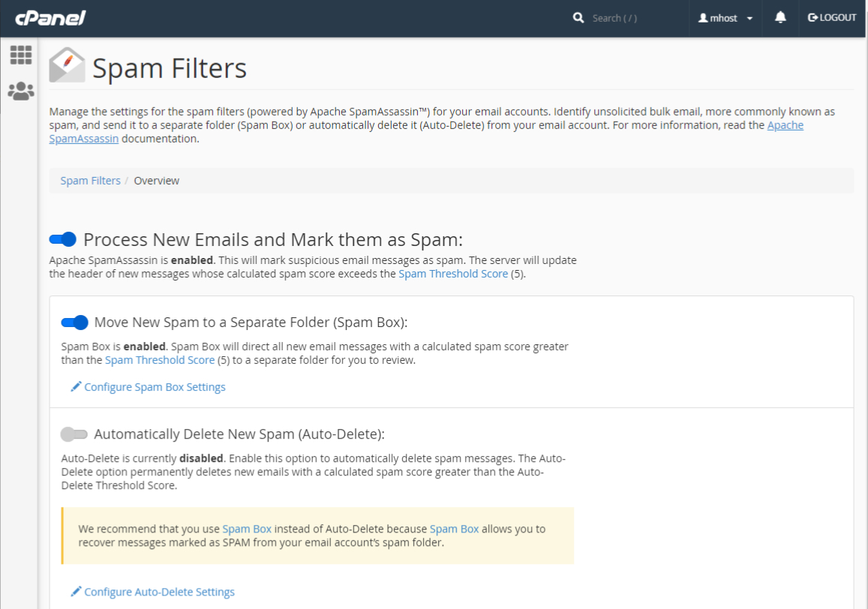Enable the Auto-Delete toggle

(x=74, y=434)
